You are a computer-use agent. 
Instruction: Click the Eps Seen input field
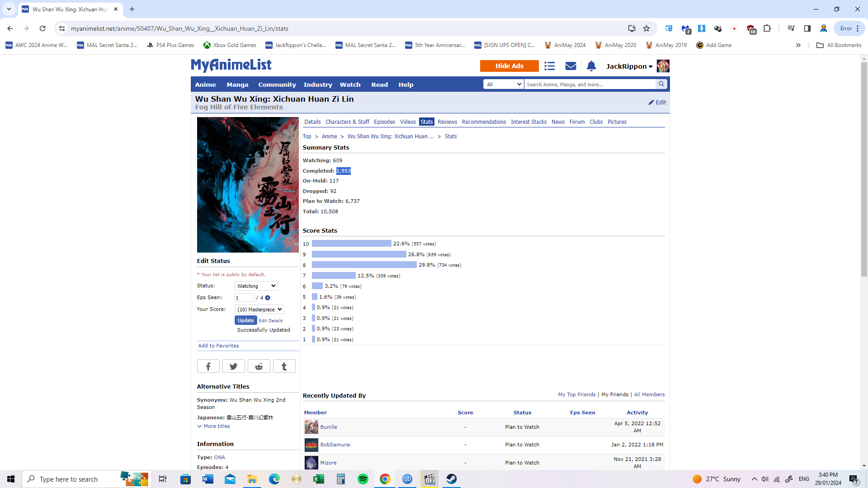[x=244, y=298]
